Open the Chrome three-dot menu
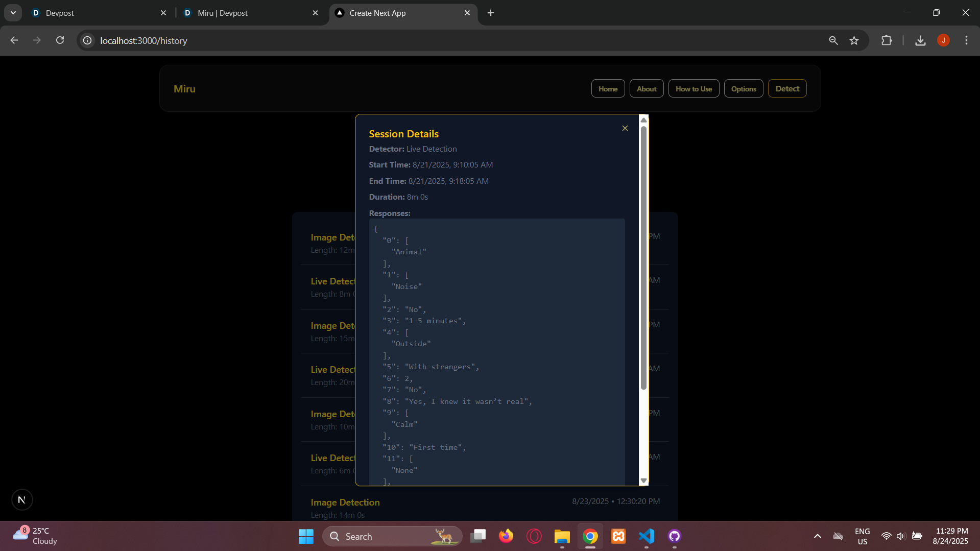The image size is (980, 551). tap(966, 40)
